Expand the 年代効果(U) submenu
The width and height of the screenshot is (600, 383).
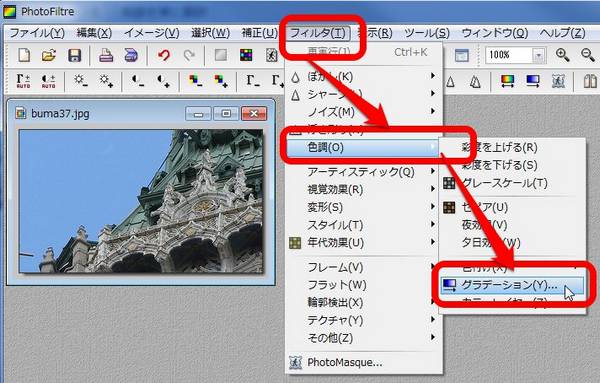364,243
